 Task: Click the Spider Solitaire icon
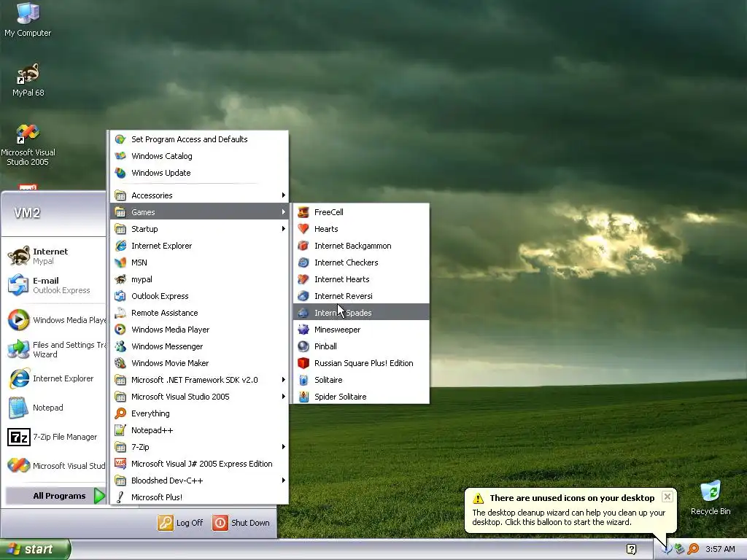(x=303, y=397)
